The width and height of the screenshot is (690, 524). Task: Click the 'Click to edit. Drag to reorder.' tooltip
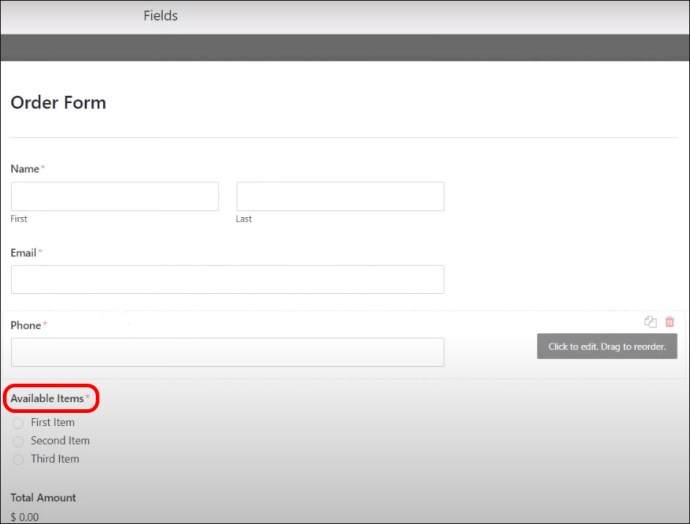point(607,347)
